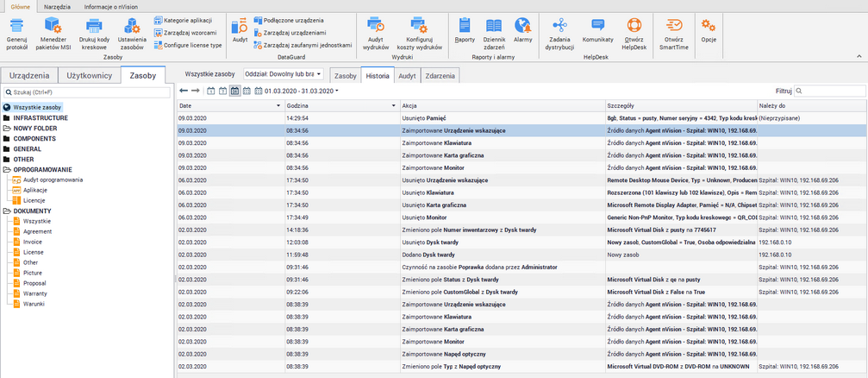Image resolution: width=868 pixels, height=378 pixels.
Task: Open Dziennik zdarzeń
Action: pyautogui.click(x=494, y=26)
